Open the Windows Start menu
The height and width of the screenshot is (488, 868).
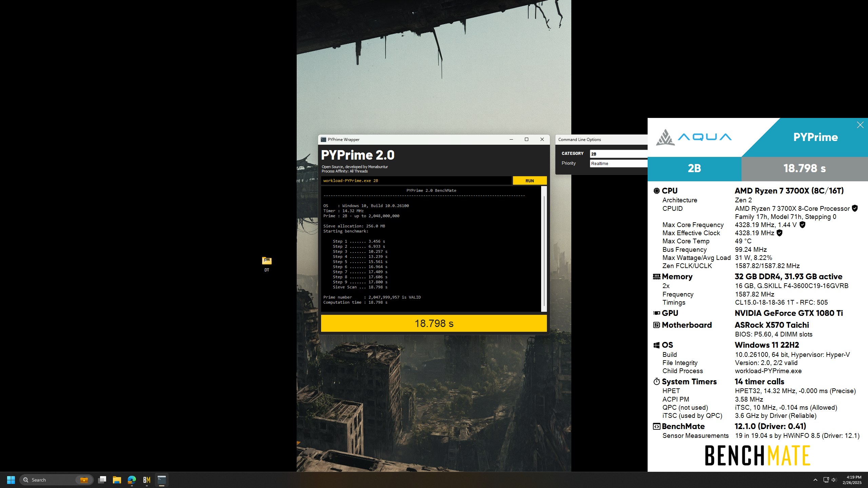pos(11,480)
